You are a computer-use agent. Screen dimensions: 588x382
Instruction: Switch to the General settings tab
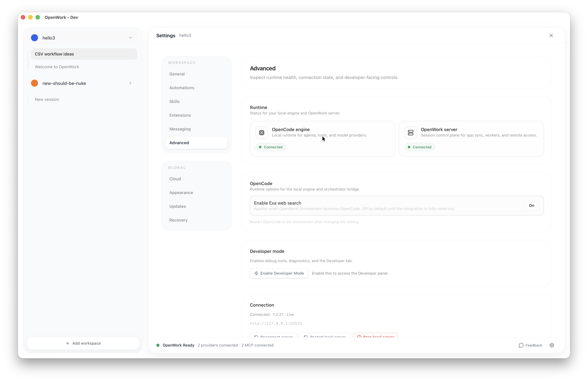point(177,74)
